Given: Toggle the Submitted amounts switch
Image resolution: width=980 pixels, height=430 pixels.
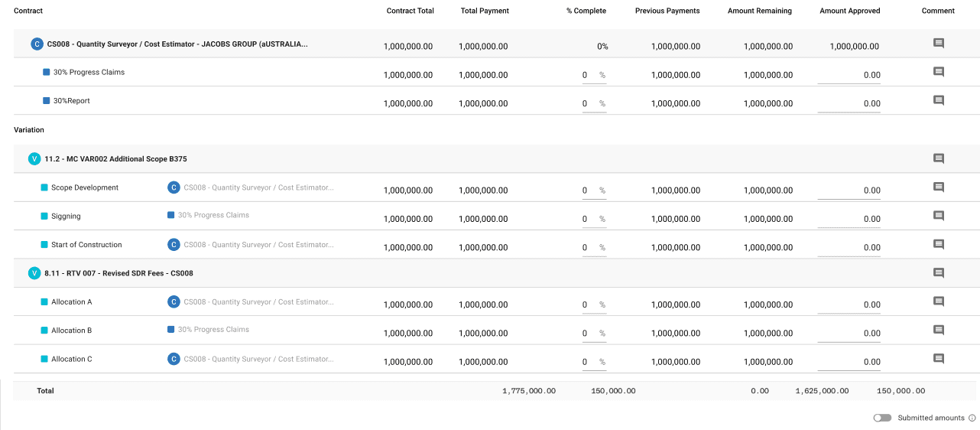Looking at the screenshot, I should point(883,418).
